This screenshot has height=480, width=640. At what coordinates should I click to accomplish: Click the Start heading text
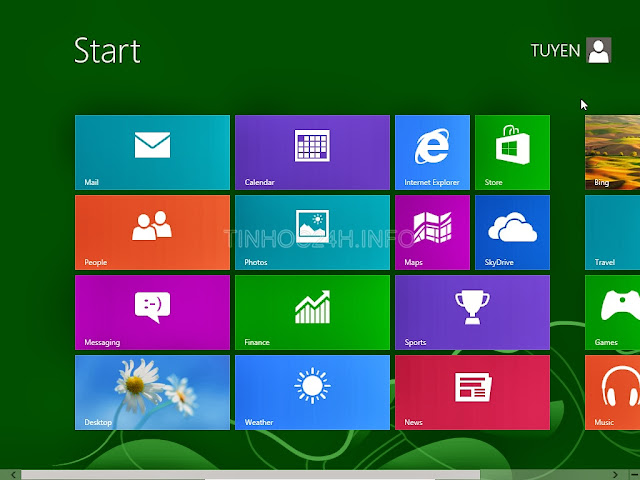[107, 51]
